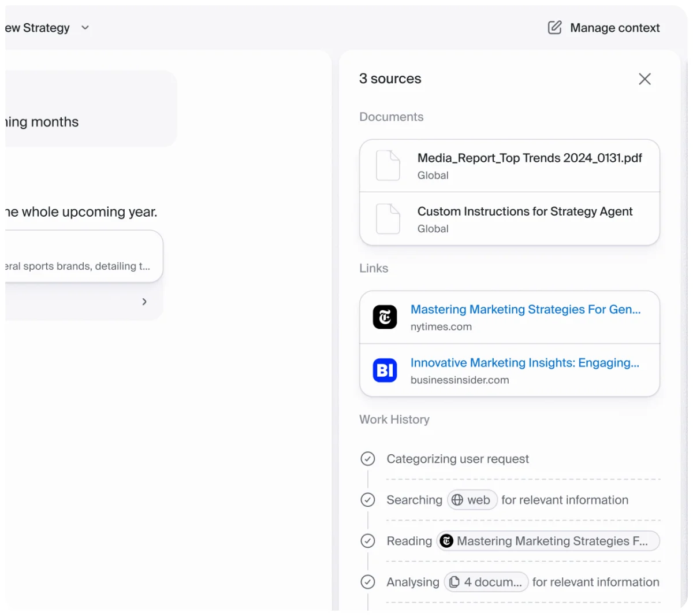Open the Mastering Marketing Strategies For Gen link

[525, 309]
